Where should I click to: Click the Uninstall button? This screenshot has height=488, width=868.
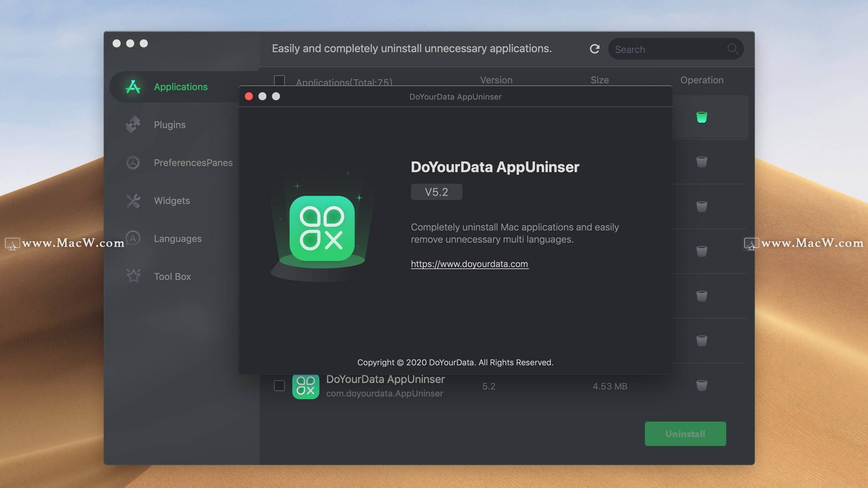pyautogui.click(x=685, y=434)
